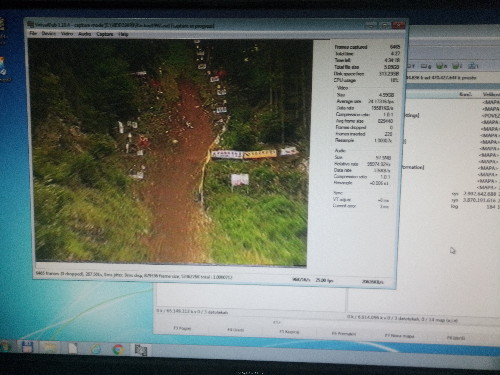This screenshot has width=500, height=375.
Task: Click the F5 Kopiraj button
Action: point(289,332)
